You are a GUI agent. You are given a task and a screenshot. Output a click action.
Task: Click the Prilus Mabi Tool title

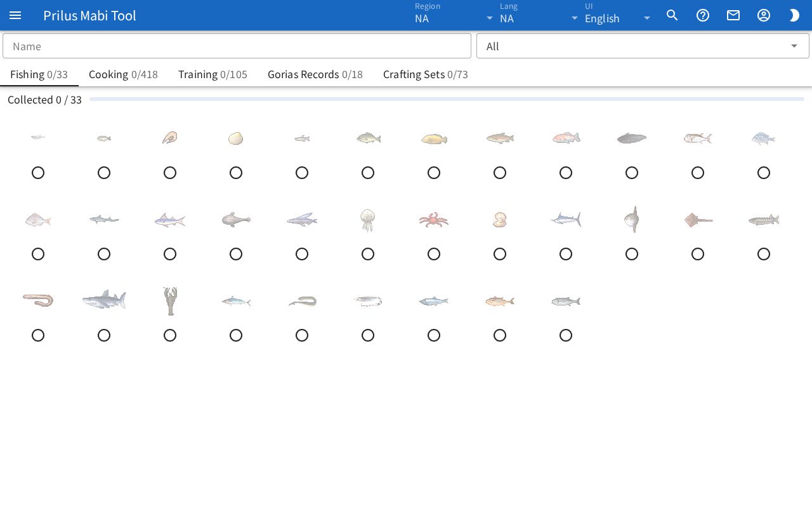pos(89,15)
